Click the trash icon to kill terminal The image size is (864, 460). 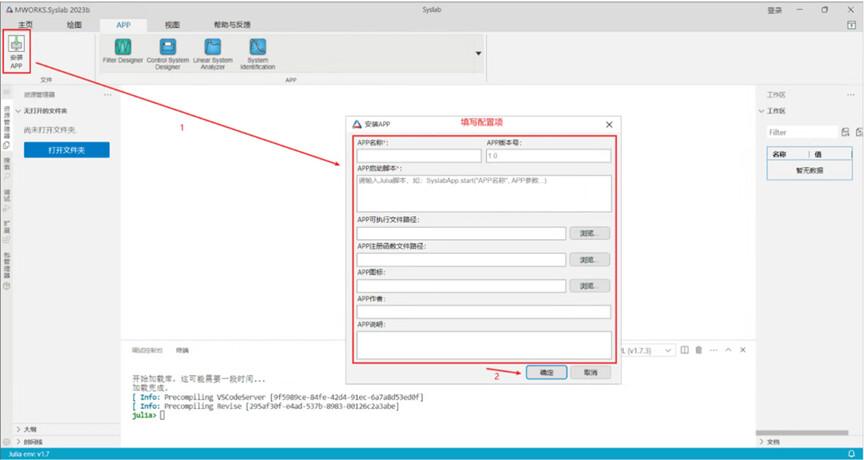click(x=699, y=350)
